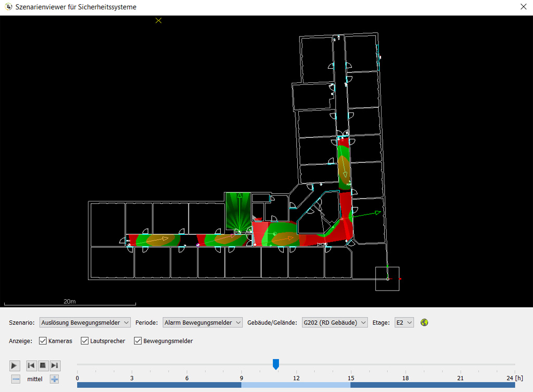Decrease playback speed with minus button
The height and width of the screenshot is (392, 533).
[x=16, y=379]
